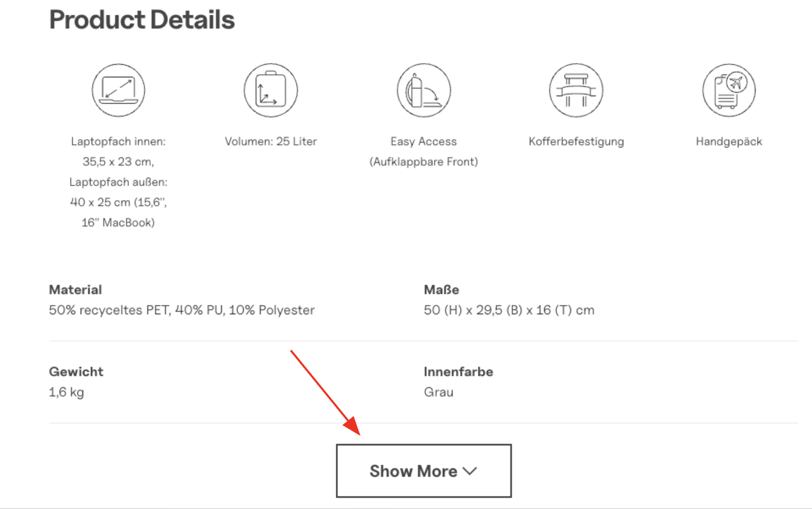Image resolution: width=812 pixels, height=509 pixels.
Task: Click the Laptopfach dimensions description text
Action: click(119, 182)
